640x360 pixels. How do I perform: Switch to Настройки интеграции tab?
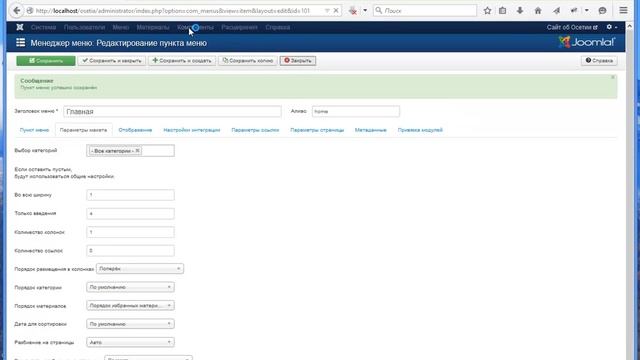point(191,130)
